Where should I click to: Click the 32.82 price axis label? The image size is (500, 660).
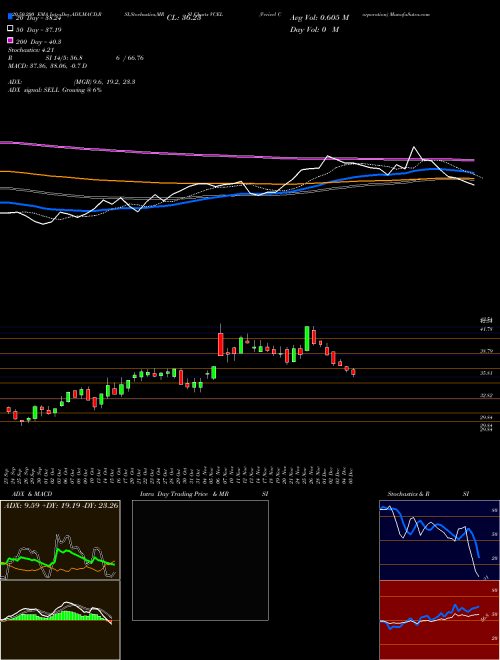(486, 396)
